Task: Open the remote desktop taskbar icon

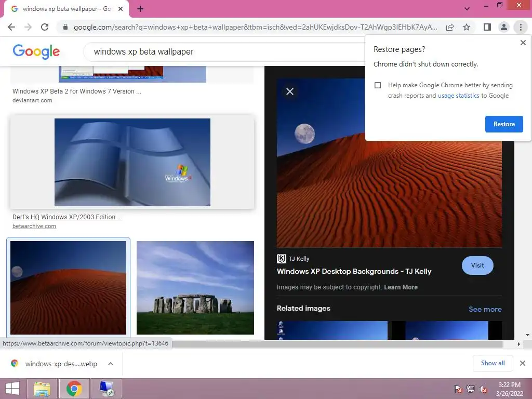Action: click(x=107, y=389)
